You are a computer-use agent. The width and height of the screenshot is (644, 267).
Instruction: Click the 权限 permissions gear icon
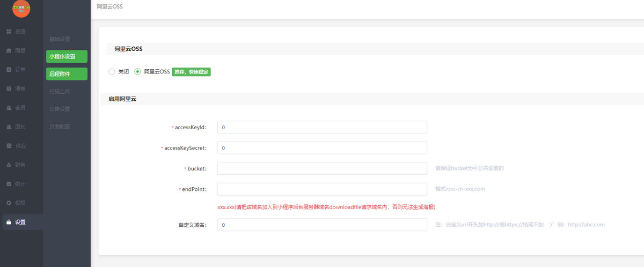(x=9, y=203)
